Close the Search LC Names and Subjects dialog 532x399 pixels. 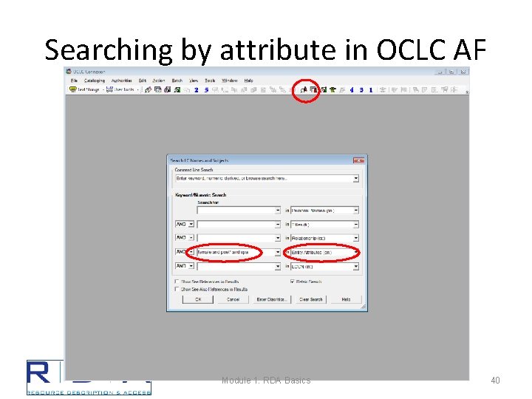point(358,160)
